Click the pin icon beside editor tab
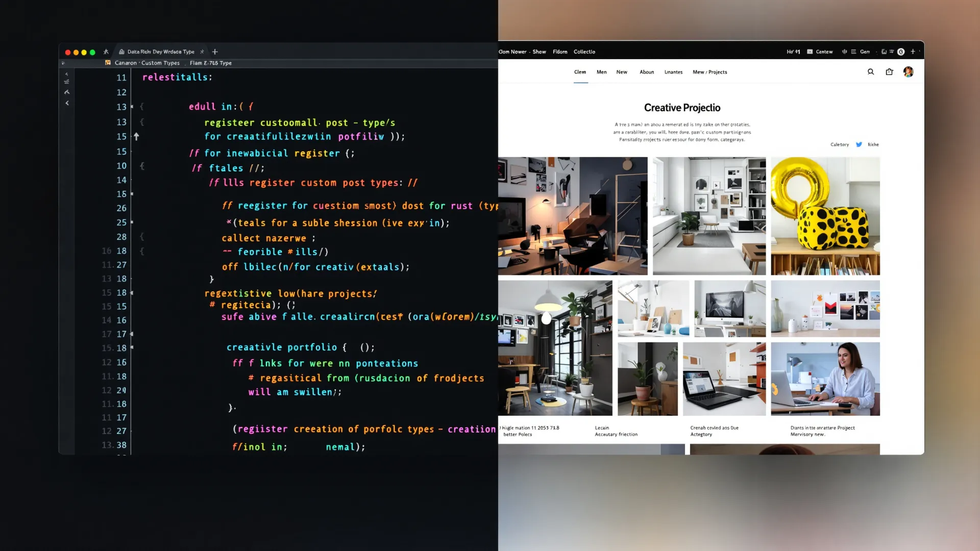The width and height of the screenshot is (980, 551). (x=106, y=52)
